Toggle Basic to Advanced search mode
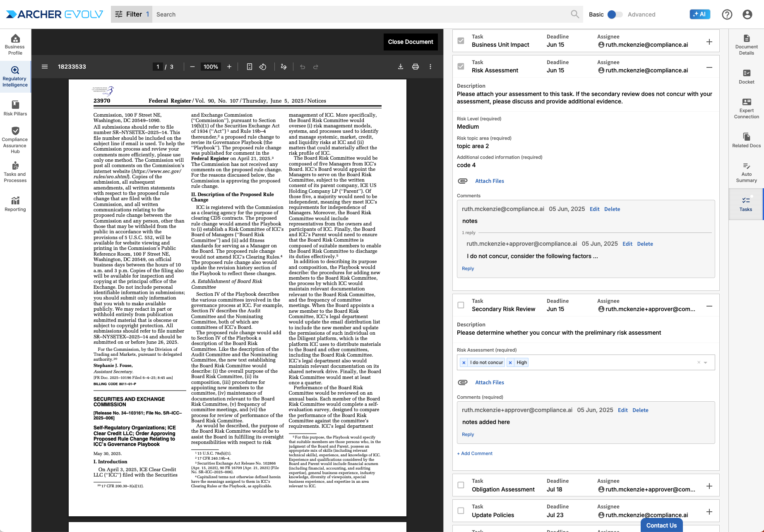The width and height of the screenshot is (764, 532). click(615, 14)
